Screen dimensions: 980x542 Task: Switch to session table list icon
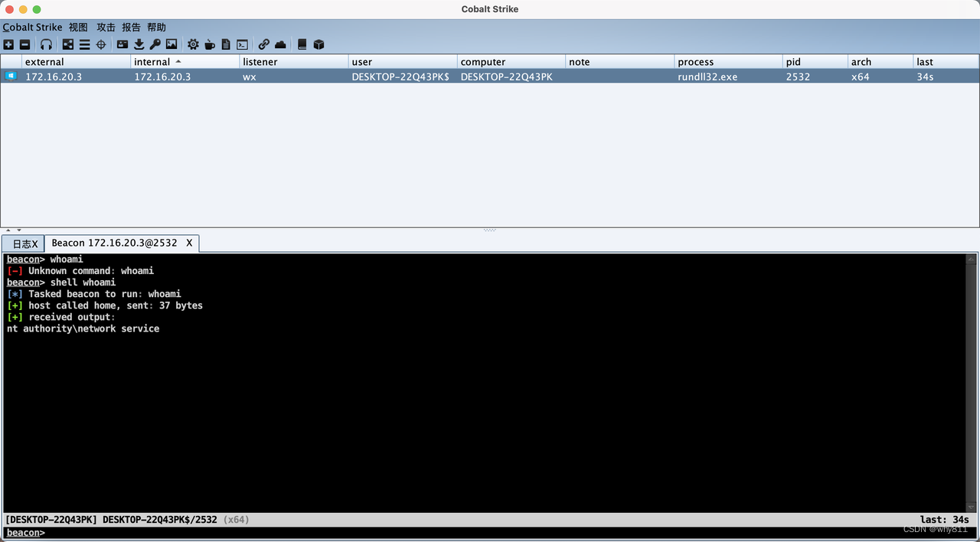coord(84,44)
